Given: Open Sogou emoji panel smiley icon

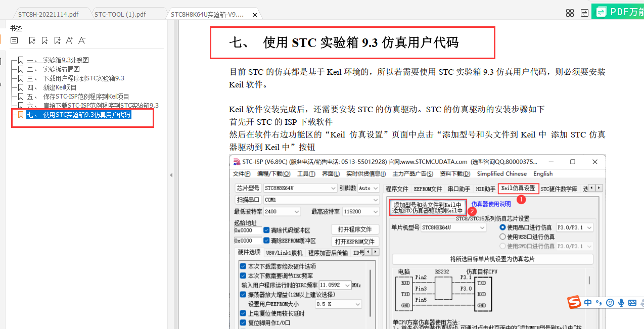Looking at the screenshot, I should (610, 303).
